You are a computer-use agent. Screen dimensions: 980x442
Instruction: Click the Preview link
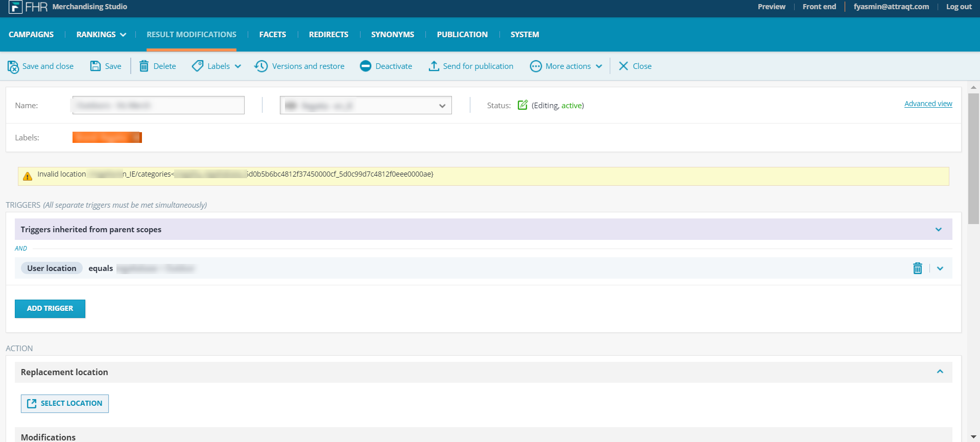(x=772, y=7)
